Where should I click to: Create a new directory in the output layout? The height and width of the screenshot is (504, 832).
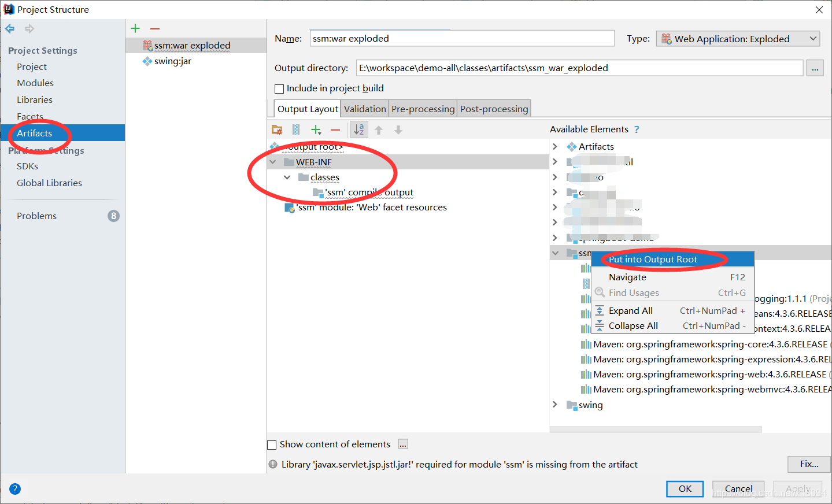pos(277,129)
